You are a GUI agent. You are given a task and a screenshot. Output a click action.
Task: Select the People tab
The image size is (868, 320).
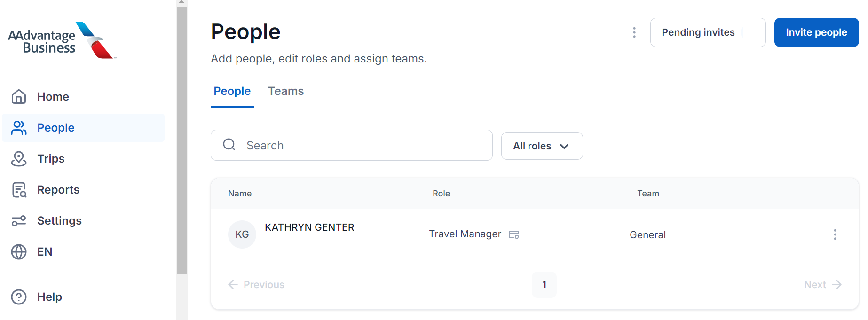pos(232,91)
